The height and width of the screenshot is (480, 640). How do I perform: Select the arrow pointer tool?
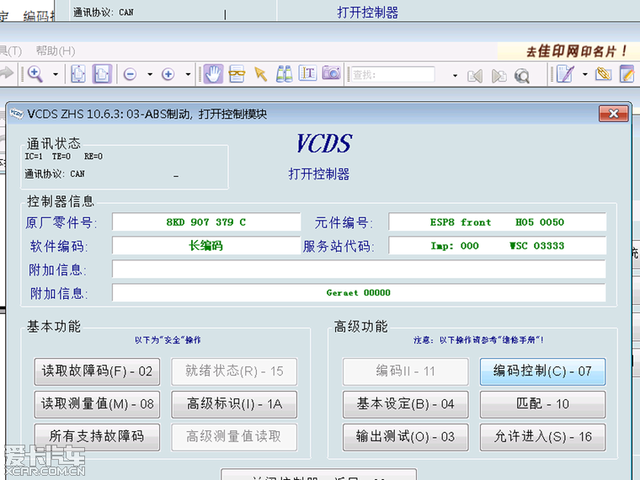pos(260,74)
